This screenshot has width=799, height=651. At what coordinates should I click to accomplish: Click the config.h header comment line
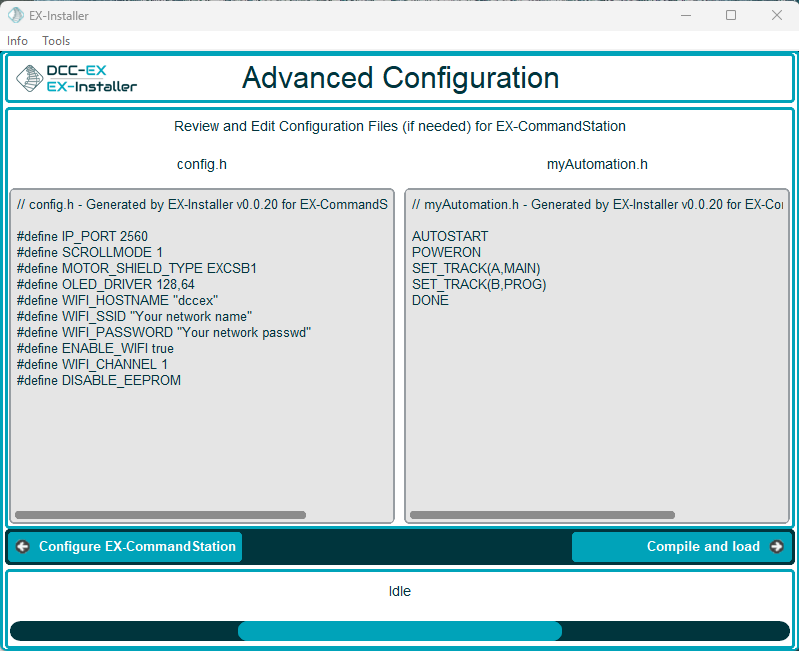point(202,205)
